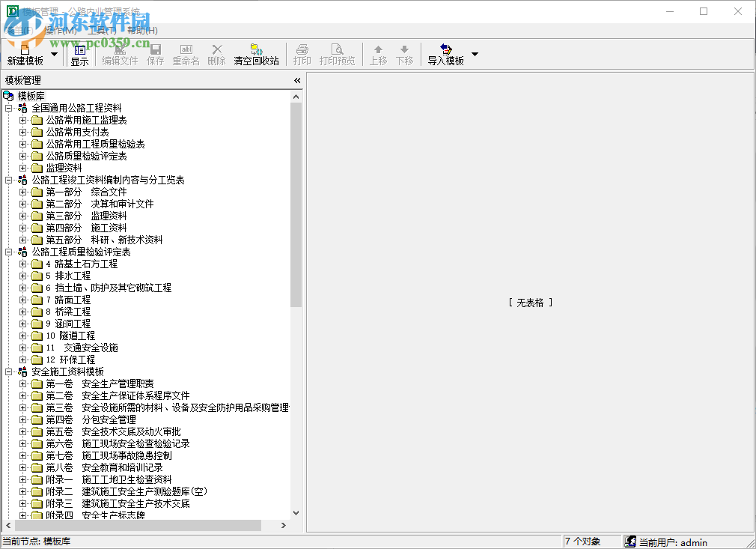
Task: Click the 清空回收站 empty recycle bin icon
Action: click(x=255, y=49)
